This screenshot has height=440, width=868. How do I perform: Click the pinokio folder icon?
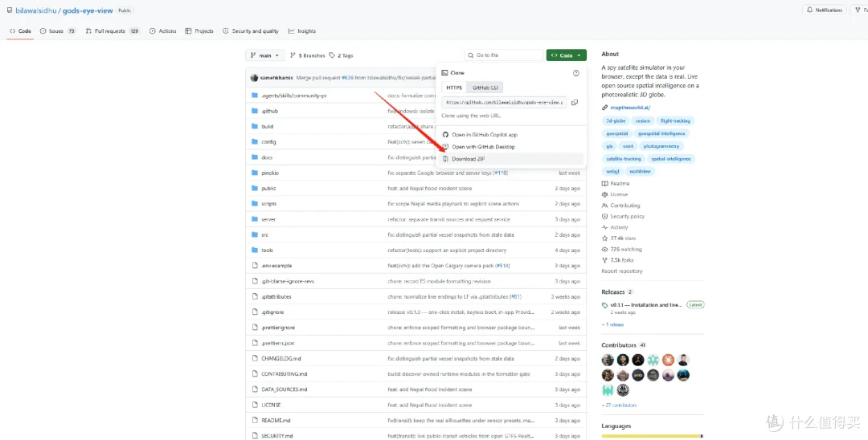(255, 173)
